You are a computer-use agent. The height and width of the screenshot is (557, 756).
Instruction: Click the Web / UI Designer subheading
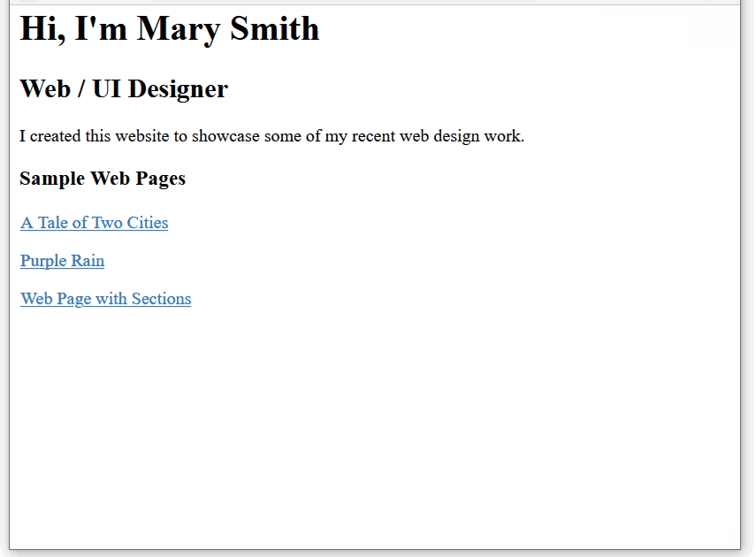click(x=123, y=89)
